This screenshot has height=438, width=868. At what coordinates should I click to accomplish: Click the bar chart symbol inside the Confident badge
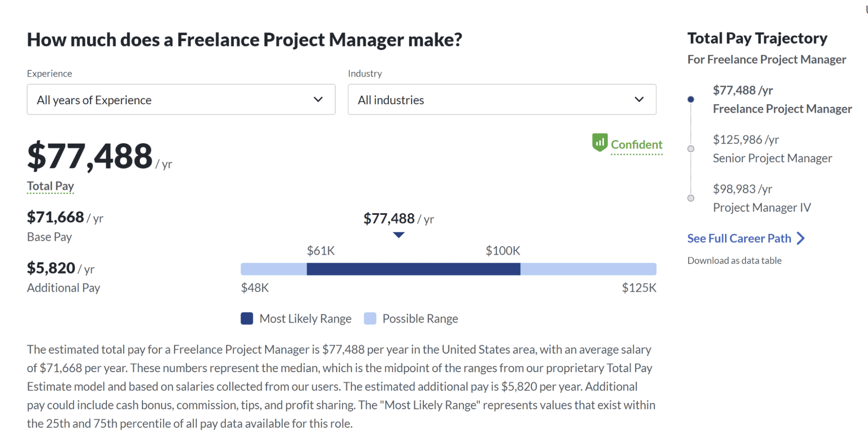600,144
